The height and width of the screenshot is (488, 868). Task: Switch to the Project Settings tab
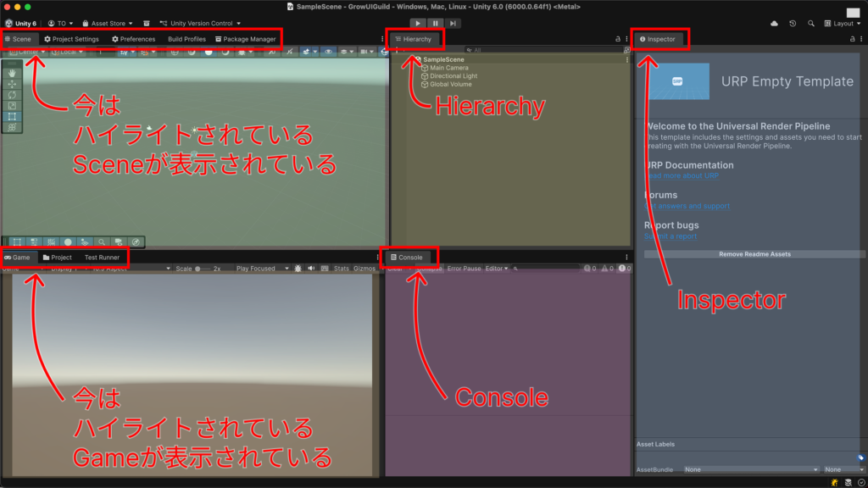(71, 39)
